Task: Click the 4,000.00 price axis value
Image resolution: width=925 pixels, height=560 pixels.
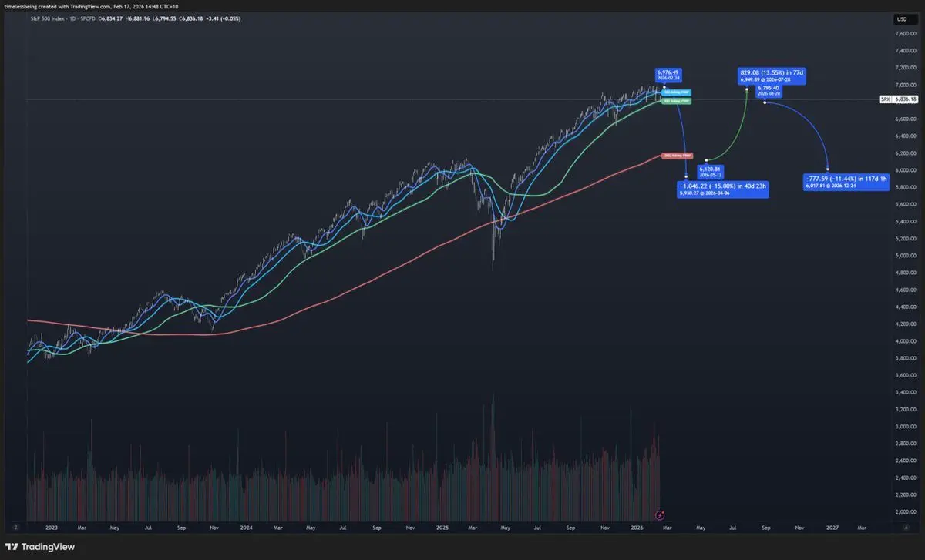Action: point(905,341)
